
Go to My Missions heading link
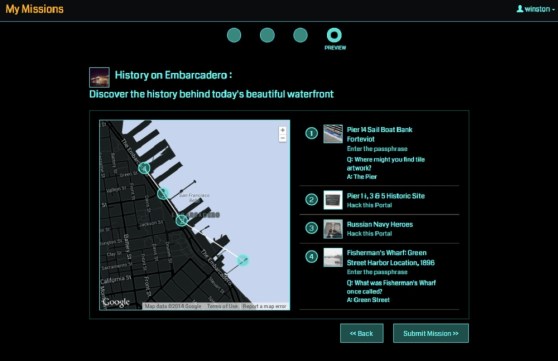[34, 9]
